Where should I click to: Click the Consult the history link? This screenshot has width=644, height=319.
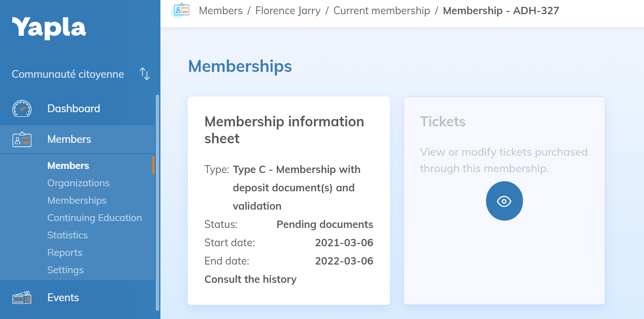pos(250,279)
